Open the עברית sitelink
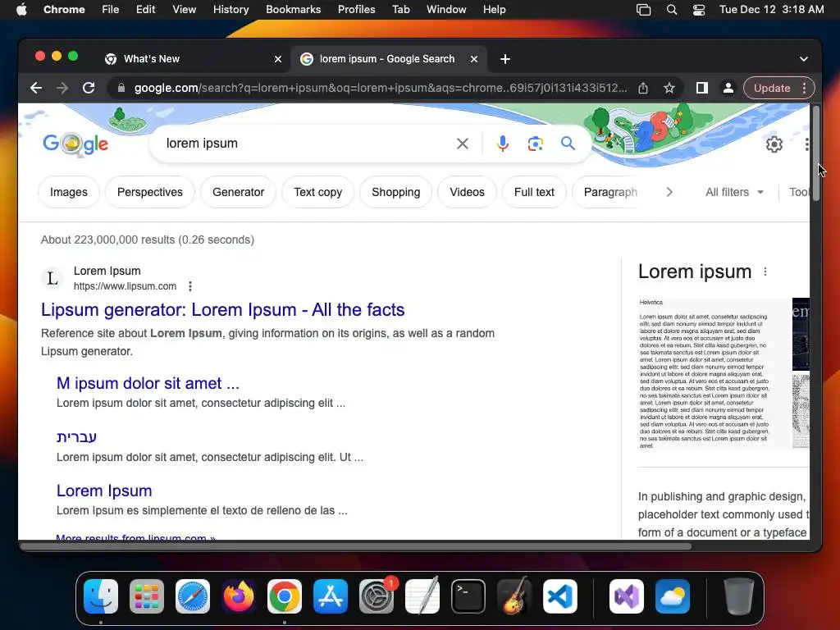 [x=76, y=437]
